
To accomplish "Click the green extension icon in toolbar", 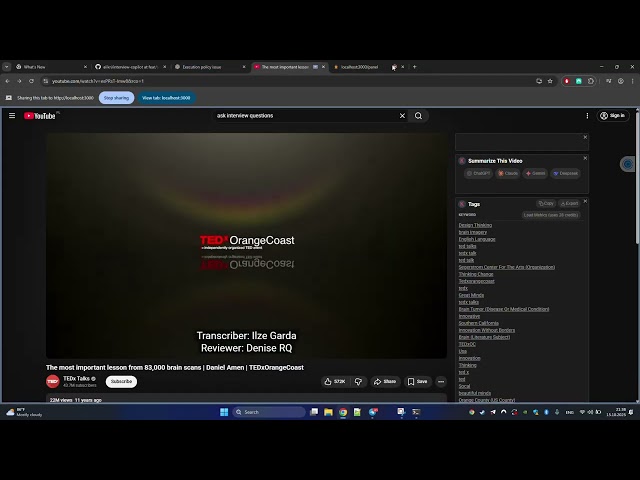I will click(x=579, y=81).
